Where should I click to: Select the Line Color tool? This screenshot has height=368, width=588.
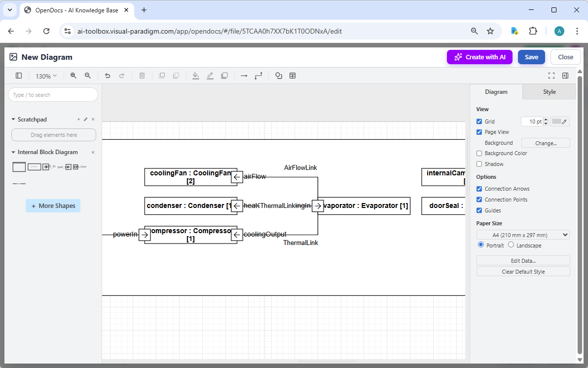click(210, 76)
